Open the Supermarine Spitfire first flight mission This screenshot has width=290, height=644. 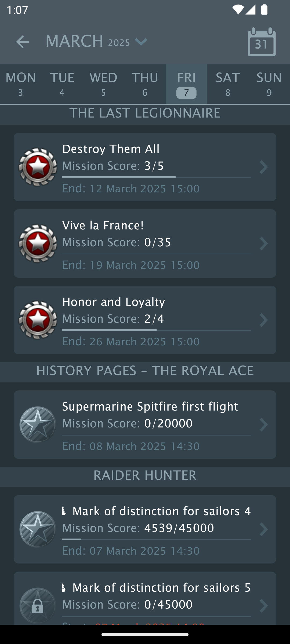150,407
